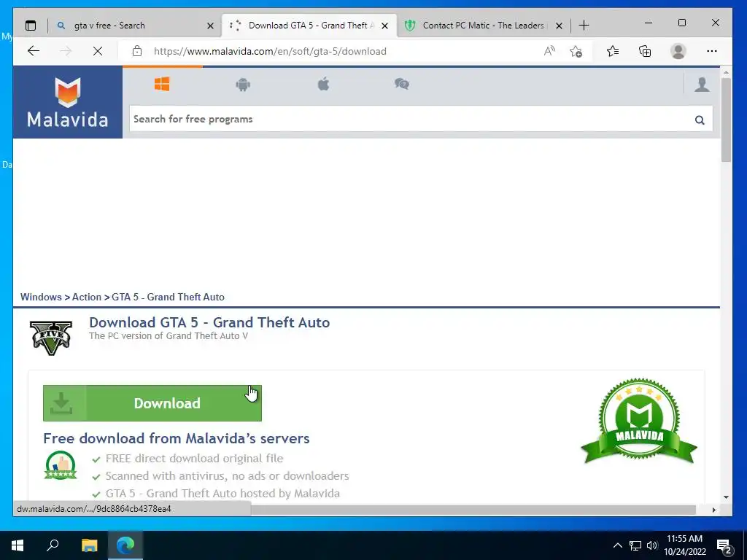Switch to the 'gta v free - Search' tab

click(x=135, y=26)
